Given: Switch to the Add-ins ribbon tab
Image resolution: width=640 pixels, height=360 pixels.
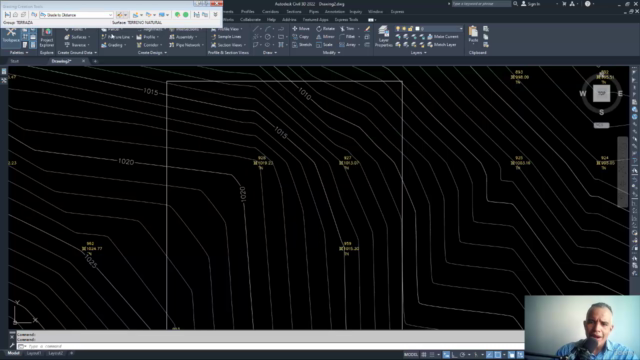Looking at the screenshot, I should (x=289, y=20).
